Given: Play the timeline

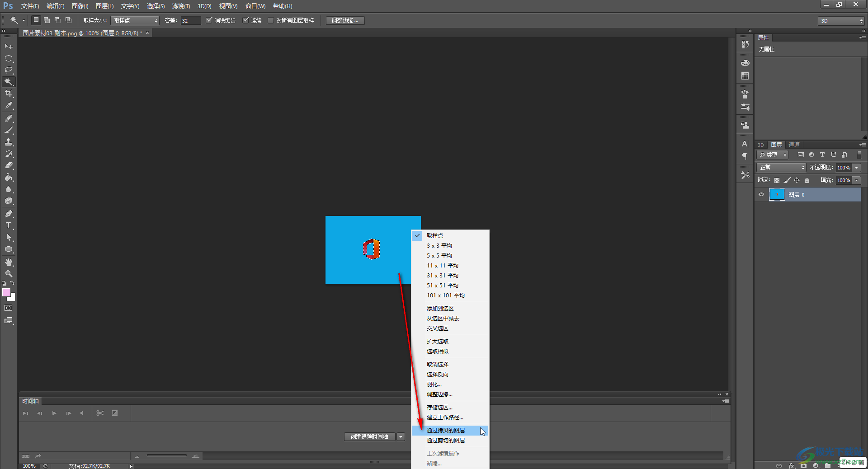Looking at the screenshot, I should pos(54,413).
